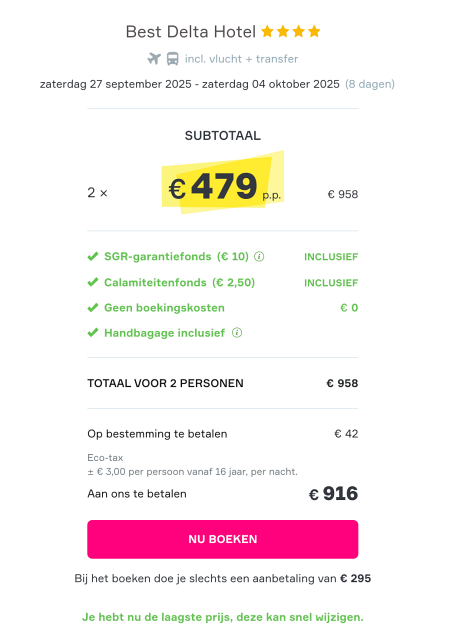Open the Best Delta Hotel title
This screenshot has width=450, height=643.
point(191,32)
